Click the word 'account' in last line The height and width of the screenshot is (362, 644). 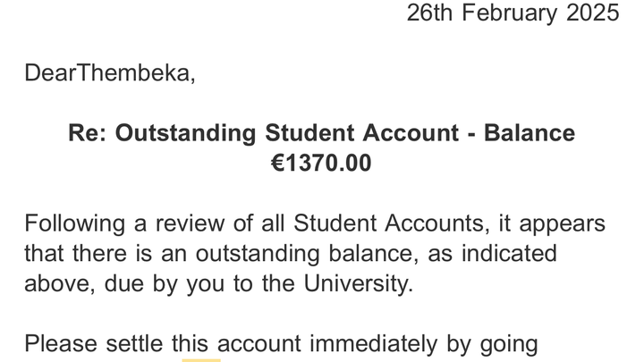coord(258,343)
